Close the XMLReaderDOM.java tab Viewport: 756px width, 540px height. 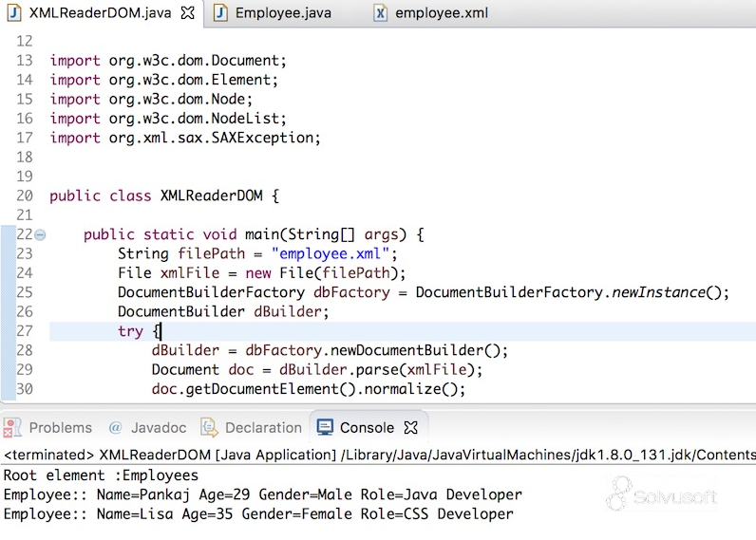[187, 13]
